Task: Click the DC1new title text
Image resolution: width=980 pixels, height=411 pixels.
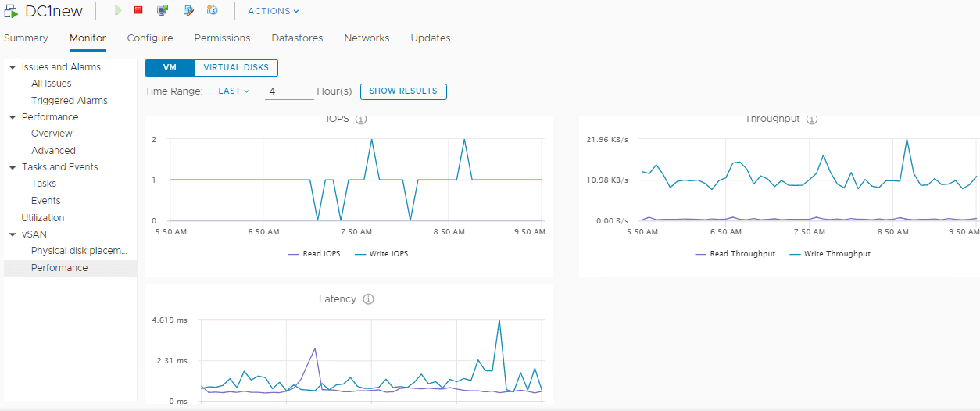Action: (x=54, y=11)
